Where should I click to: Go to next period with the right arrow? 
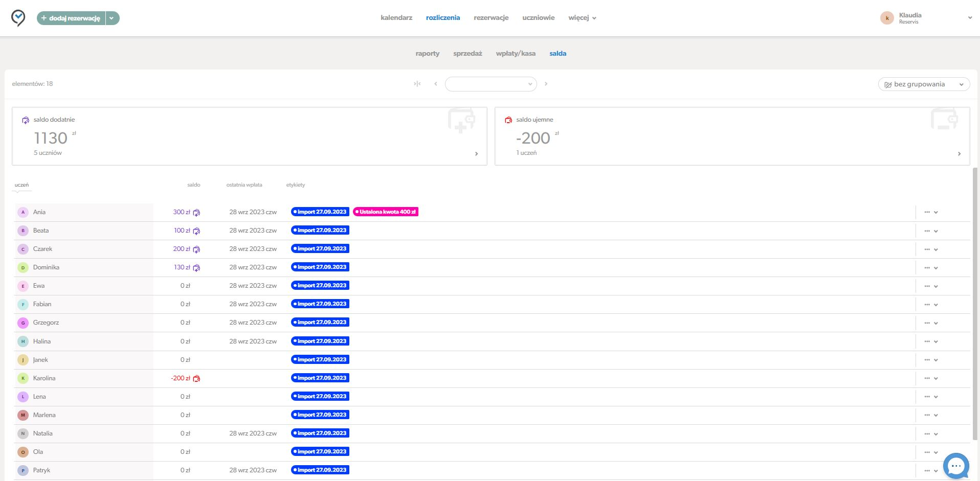click(546, 84)
